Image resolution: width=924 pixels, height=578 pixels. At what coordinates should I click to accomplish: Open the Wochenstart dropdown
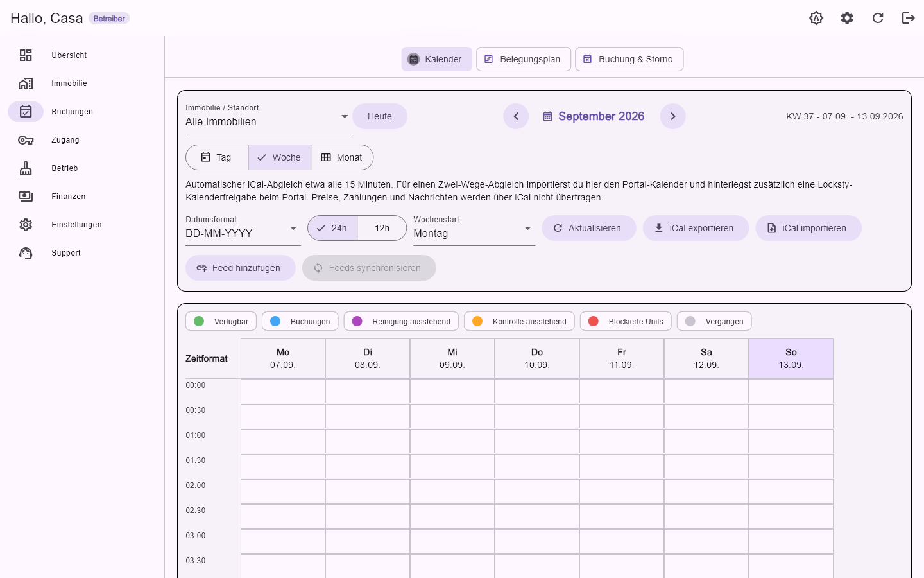coord(474,229)
